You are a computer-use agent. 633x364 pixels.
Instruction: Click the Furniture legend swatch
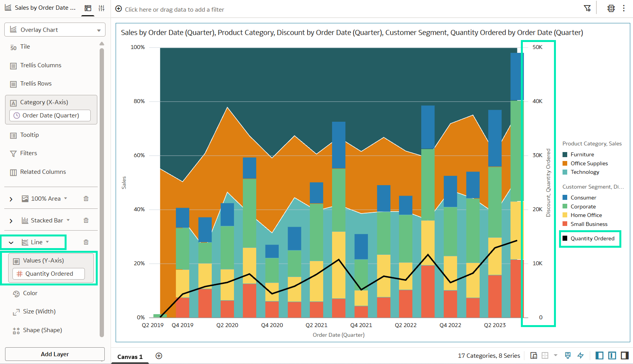point(565,154)
